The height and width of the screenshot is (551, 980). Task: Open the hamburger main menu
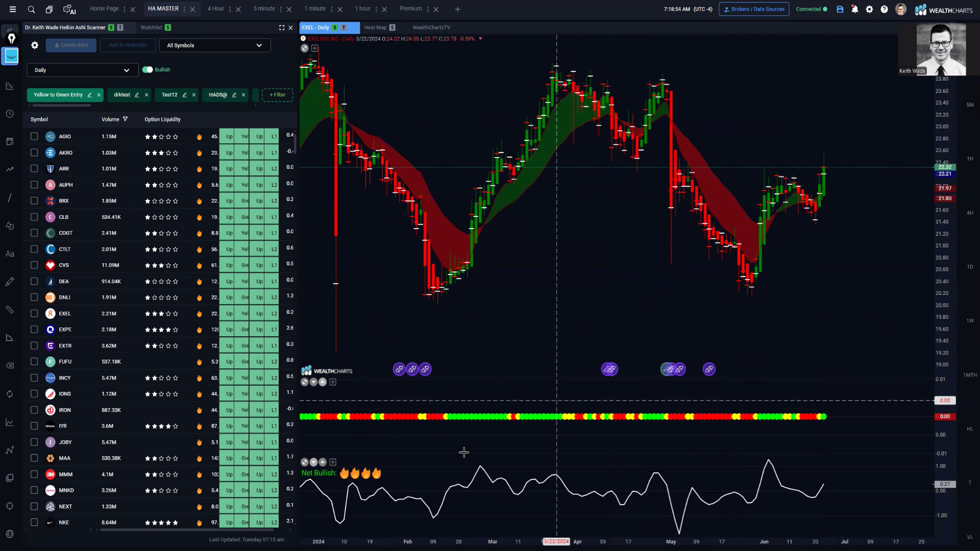(13, 9)
